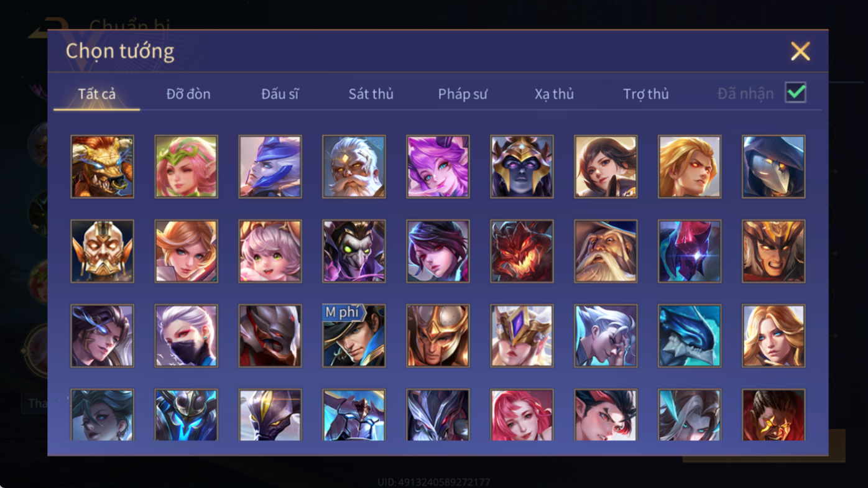
Task: Select the orange boar beast hero portrait
Action: click(x=102, y=167)
